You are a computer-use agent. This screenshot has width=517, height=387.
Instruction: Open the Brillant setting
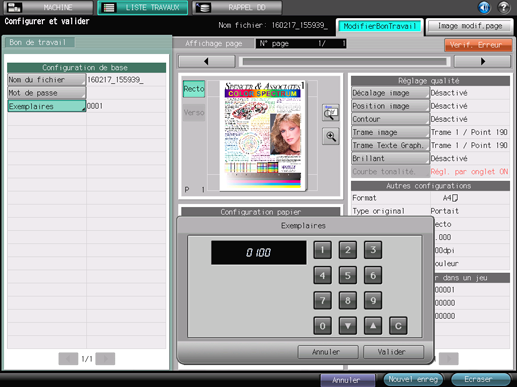[390, 159]
